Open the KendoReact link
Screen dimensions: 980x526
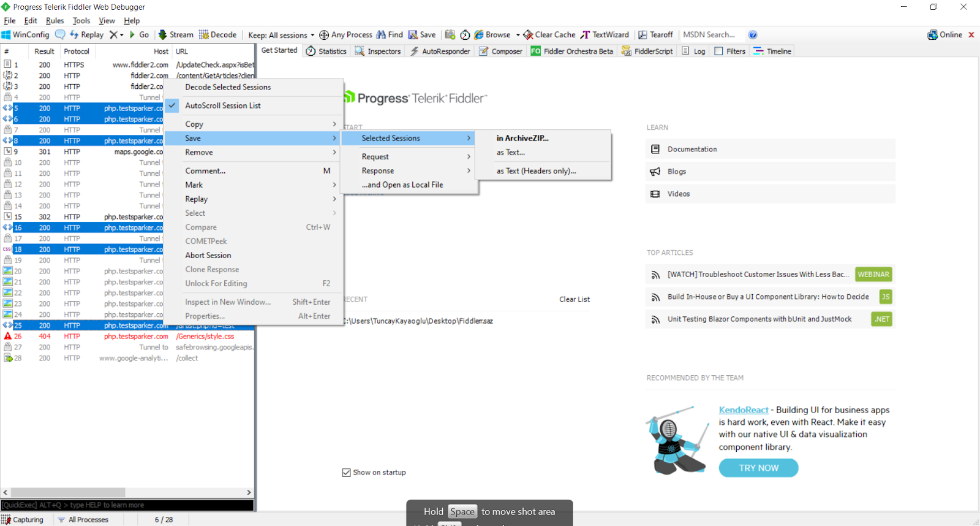(x=743, y=410)
